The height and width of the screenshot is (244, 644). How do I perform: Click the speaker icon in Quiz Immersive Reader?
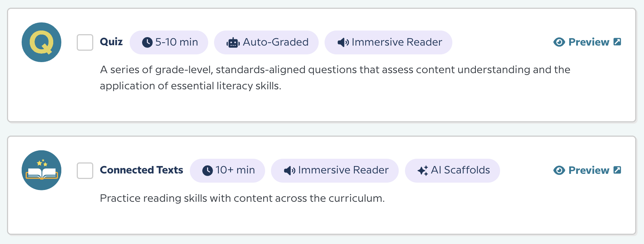click(x=343, y=43)
